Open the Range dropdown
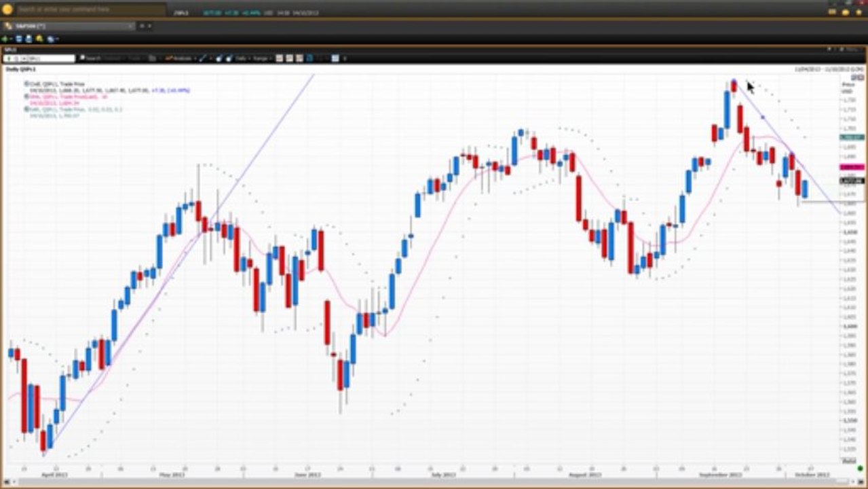 261,58
